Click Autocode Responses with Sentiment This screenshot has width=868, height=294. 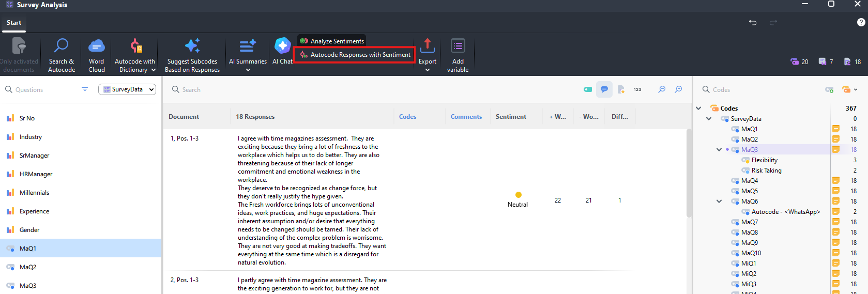pos(355,54)
